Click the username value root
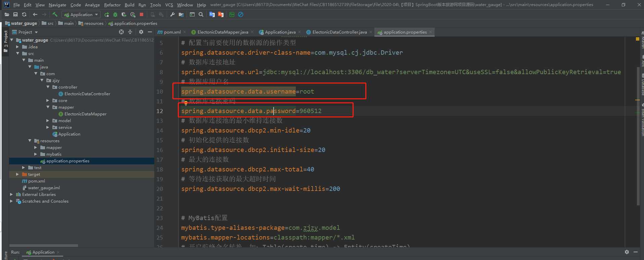The width and height of the screenshot is (644, 260). [307, 92]
